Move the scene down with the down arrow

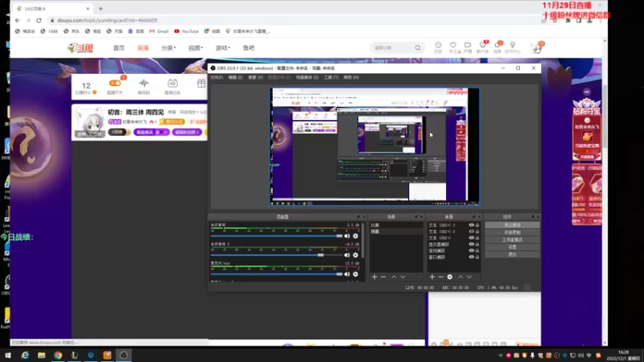coord(402,277)
